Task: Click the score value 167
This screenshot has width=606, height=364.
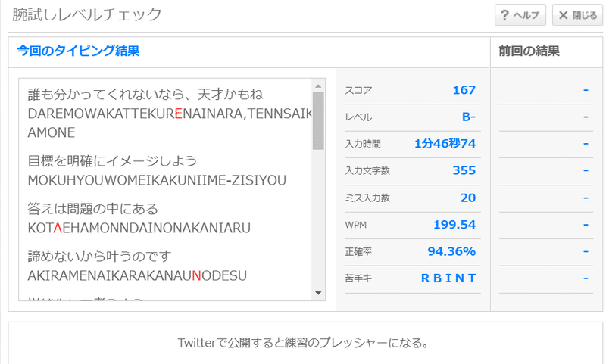Action: pyautogui.click(x=464, y=90)
